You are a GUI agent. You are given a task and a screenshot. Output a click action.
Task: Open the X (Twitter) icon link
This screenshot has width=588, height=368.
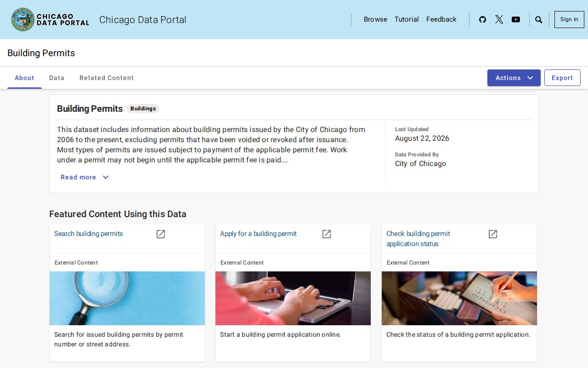(x=499, y=19)
